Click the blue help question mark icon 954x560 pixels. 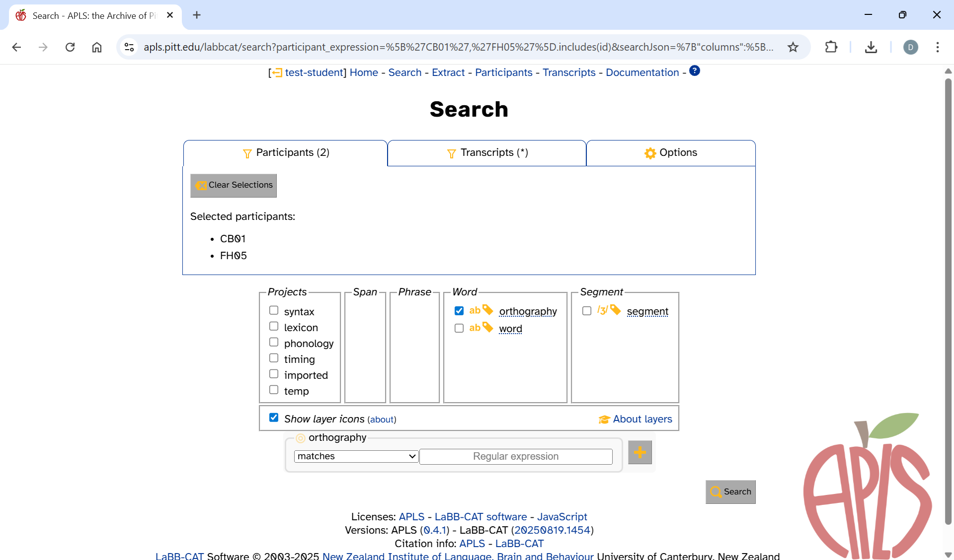pos(695,71)
